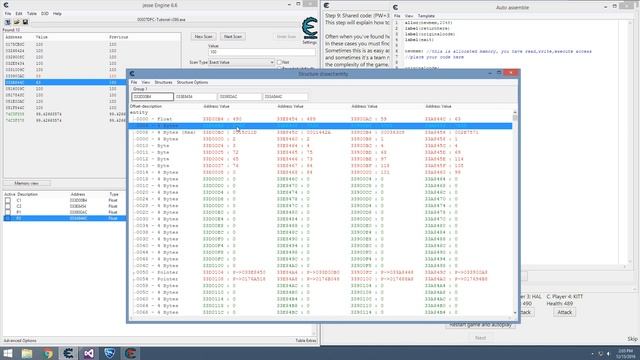The height and width of the screenshot is (360, 640).
Task: Open the red E app in taskbar
Action: coord(131,353)
